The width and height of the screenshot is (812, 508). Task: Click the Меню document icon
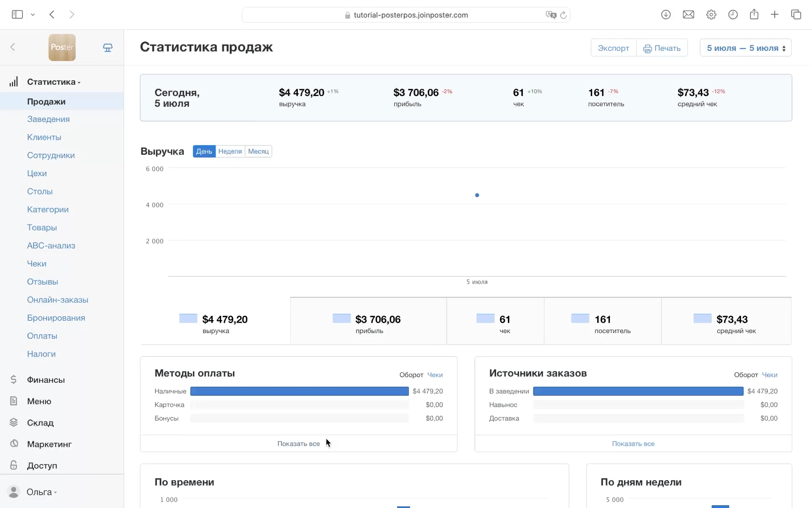pos(14,401)
